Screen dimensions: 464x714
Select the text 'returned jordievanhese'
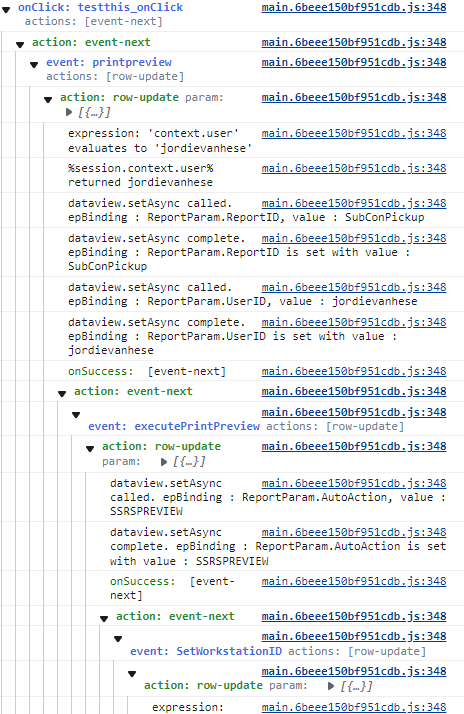(140, 183)
